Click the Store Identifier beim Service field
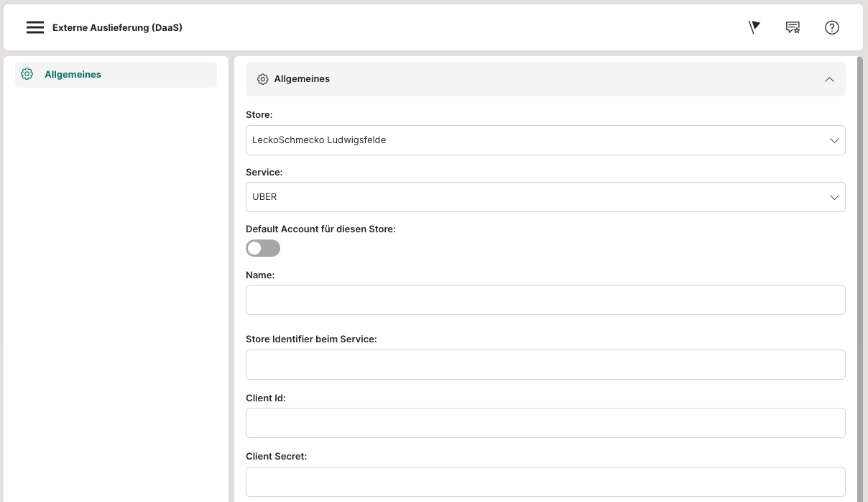This screenshot has height=502, width=868. coord(545,365)
